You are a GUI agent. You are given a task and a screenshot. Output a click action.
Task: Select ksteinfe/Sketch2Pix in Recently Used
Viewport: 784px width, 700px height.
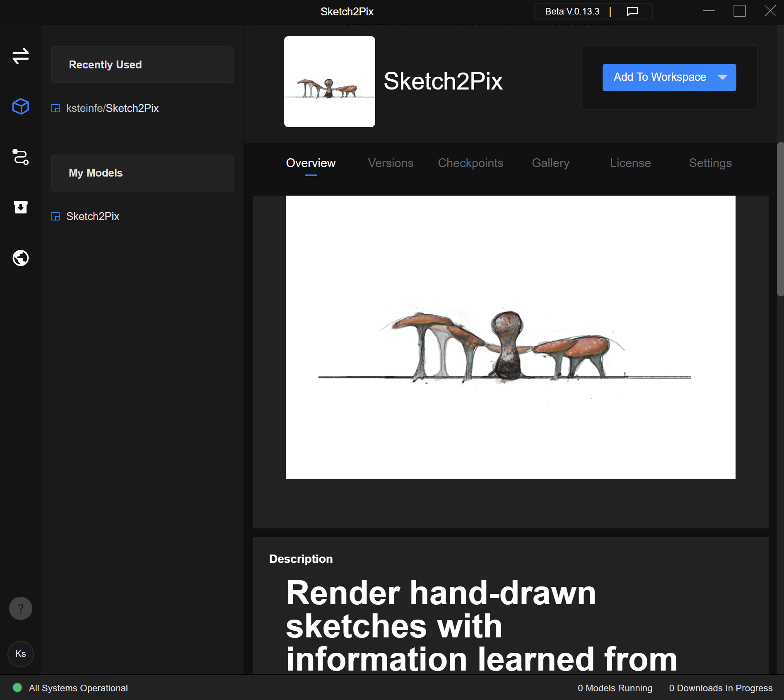tap(112, 108)
